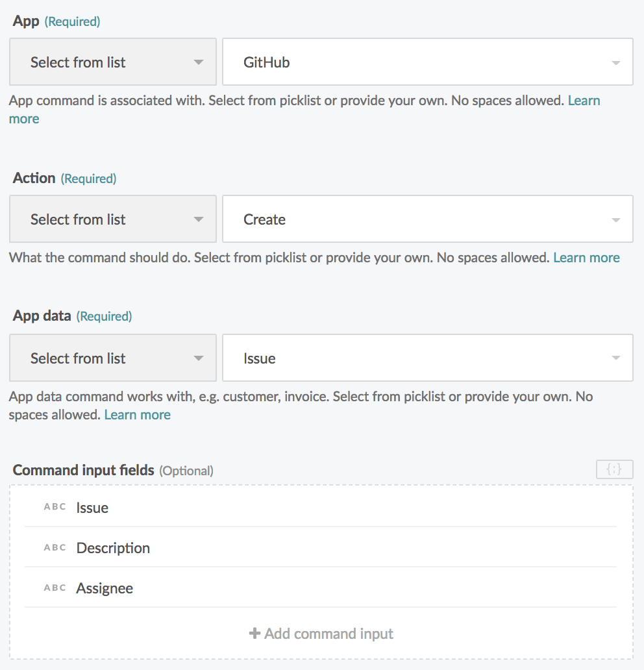Visit 'Learn more' link under App data
This screenshot has height=670, width=644.
pyautogui.click(x=138, y=415)
